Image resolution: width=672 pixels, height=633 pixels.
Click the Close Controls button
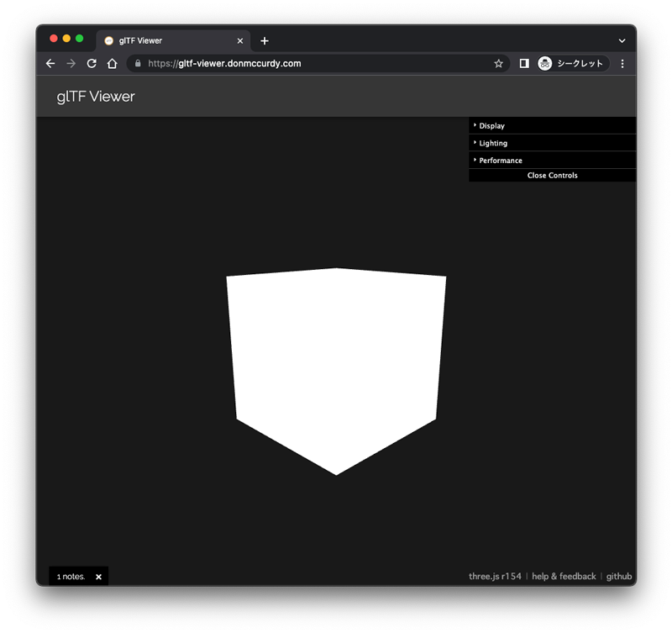point(553,176)
